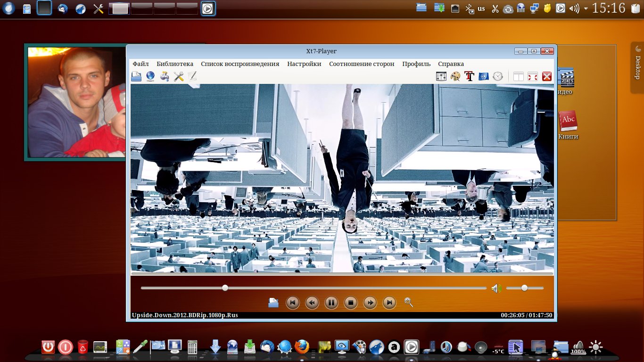The width and height of the screenshot is (644, 362).
Task: Open the volume control in the system tray
Action: (x=574, y=8)
